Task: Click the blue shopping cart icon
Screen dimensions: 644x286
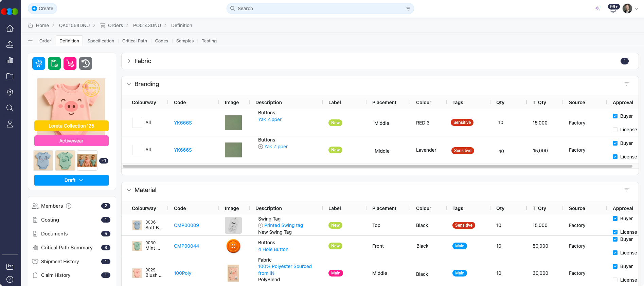Action: 39,63
